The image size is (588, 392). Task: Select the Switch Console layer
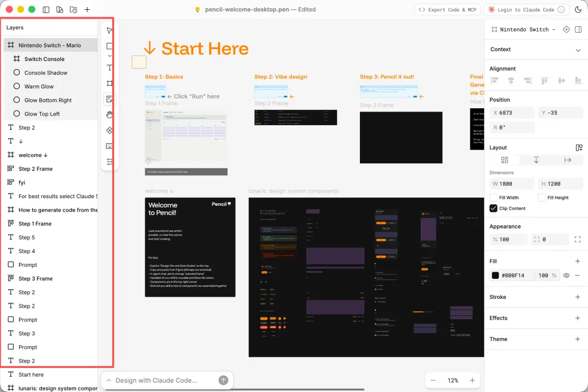pyautogui.click(x=51, y=59)
